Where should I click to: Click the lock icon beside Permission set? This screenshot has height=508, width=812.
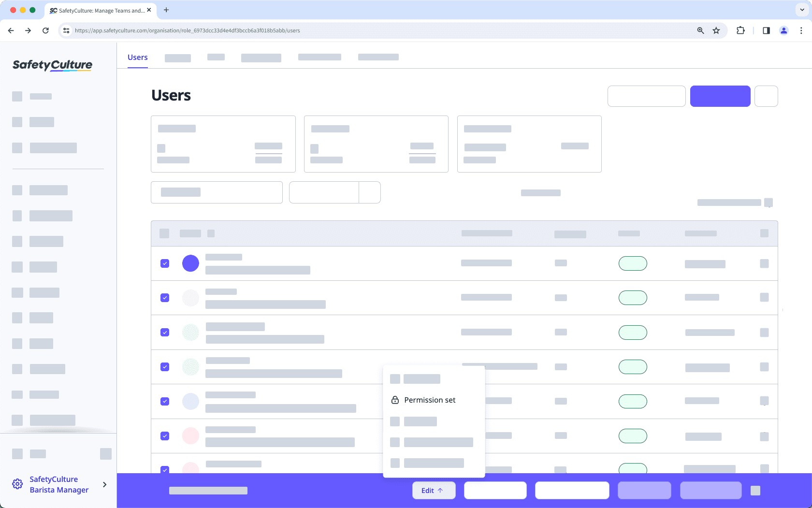[394, 400]
